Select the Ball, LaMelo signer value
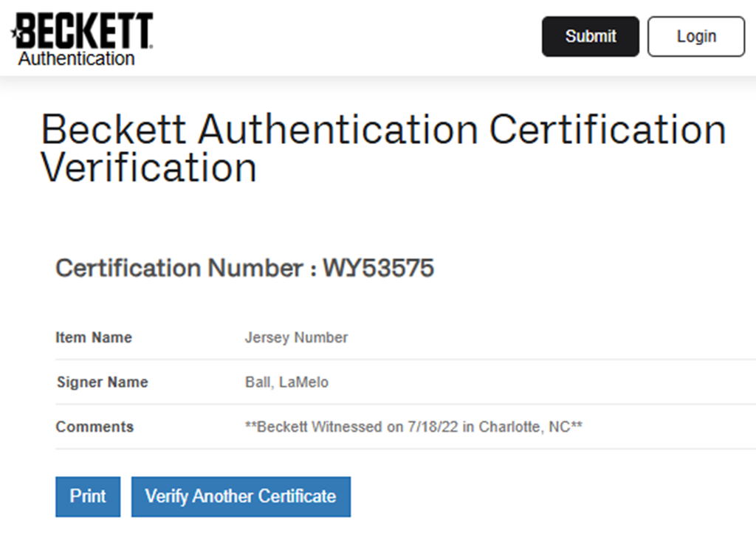 [x=286, y=382]
